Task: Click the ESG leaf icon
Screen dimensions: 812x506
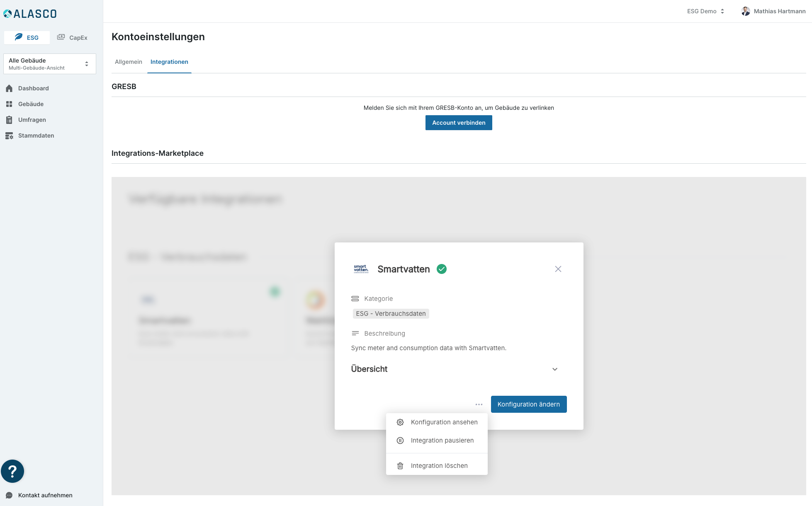Action: click(19, 37)
